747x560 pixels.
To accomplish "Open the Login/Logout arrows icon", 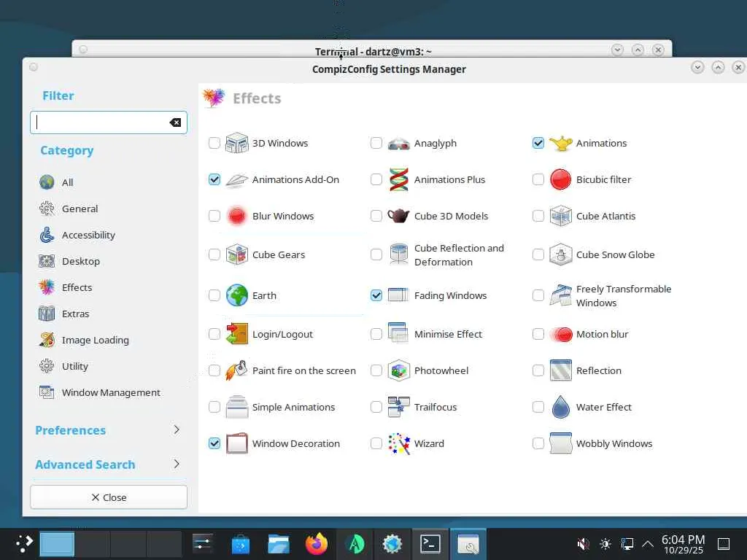I will pyautogui.click(x=237, y=334).
